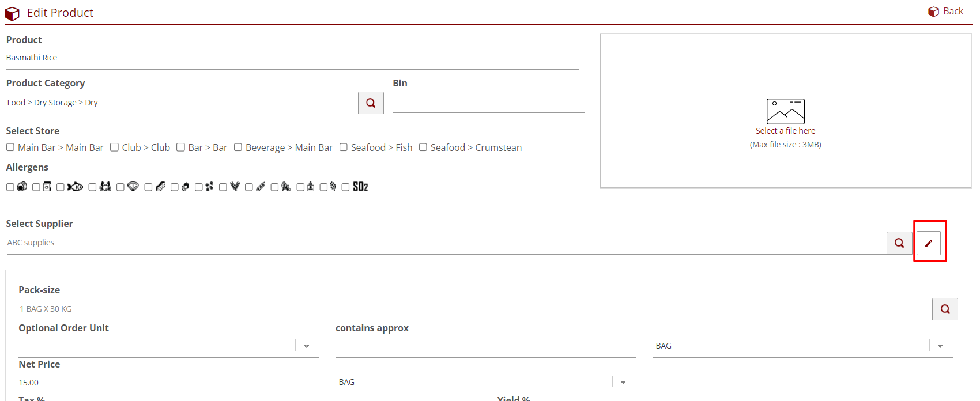980x401 pixels.
Task: Click the image upload placeholder icon
Action: [785, 111]
